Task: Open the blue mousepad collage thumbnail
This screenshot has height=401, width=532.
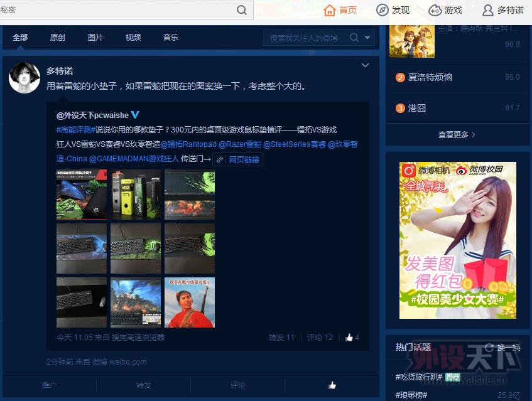Action: click(82, 195)
